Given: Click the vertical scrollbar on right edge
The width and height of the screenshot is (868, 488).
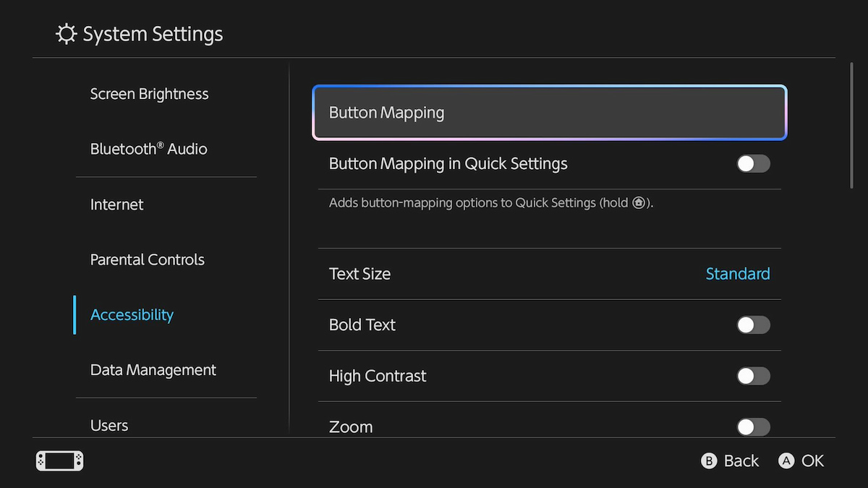Looking at the screenshot, I should pos(851,127).
